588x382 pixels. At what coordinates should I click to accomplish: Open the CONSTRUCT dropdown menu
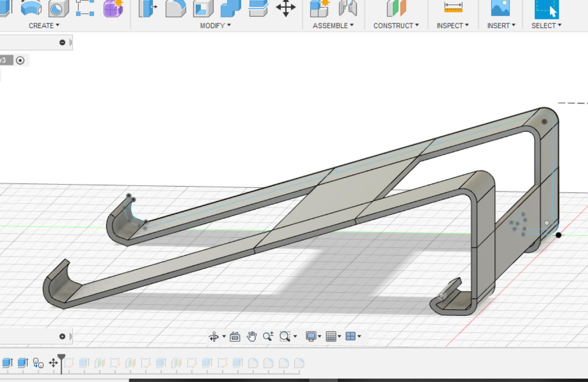396,26
